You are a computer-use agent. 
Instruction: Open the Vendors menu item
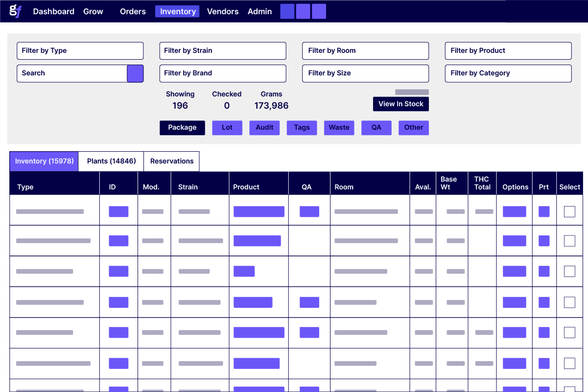223,11
